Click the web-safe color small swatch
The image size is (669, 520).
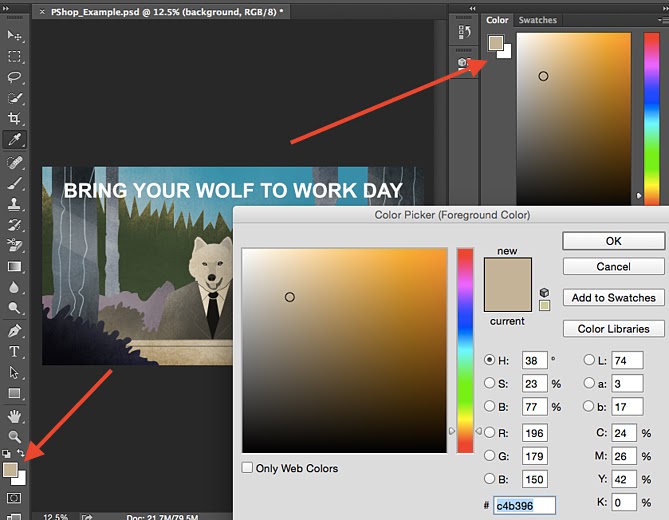pyautogui.click(x=544, y=305)
